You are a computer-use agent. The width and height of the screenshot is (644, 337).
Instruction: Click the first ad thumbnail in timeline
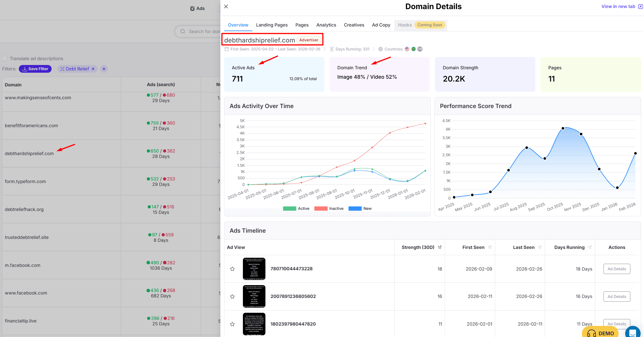[x=254, y=269]
